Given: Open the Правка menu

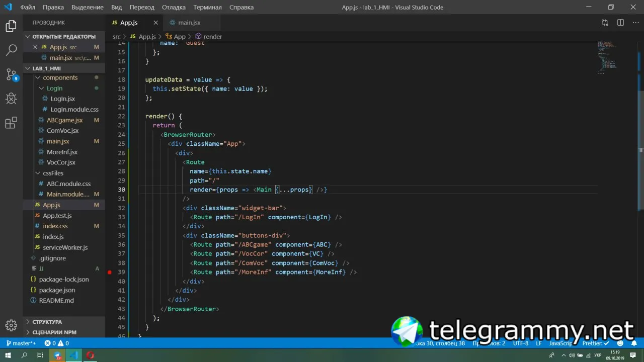Looking at the screenshot, I should click(53, 8).
